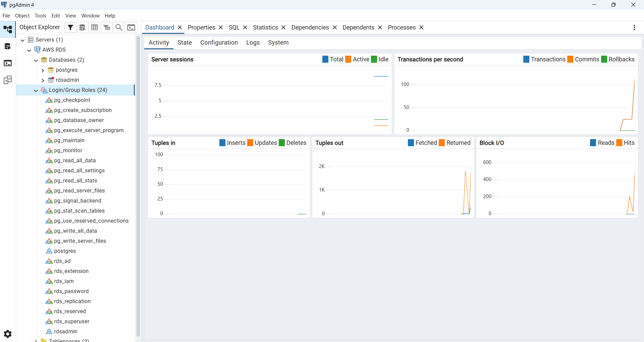
Task: Collapse the Databases (2) tree node
Action: [x=36, y=60]
